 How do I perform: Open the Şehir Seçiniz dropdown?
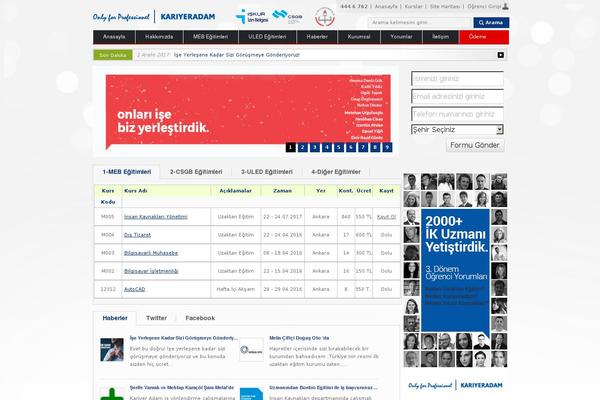(457, 130)
